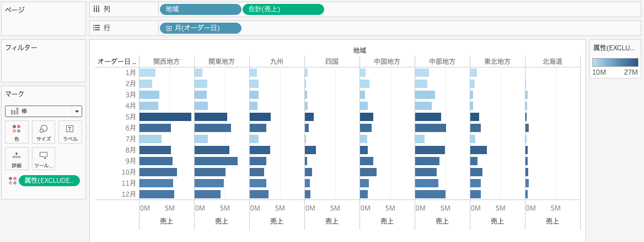Image resolution: width=644 pixels, height=242 pixels.
Task: Click the 売上 axis title under 中部地方
Action: pyautogui.click(x=442, y=221)
